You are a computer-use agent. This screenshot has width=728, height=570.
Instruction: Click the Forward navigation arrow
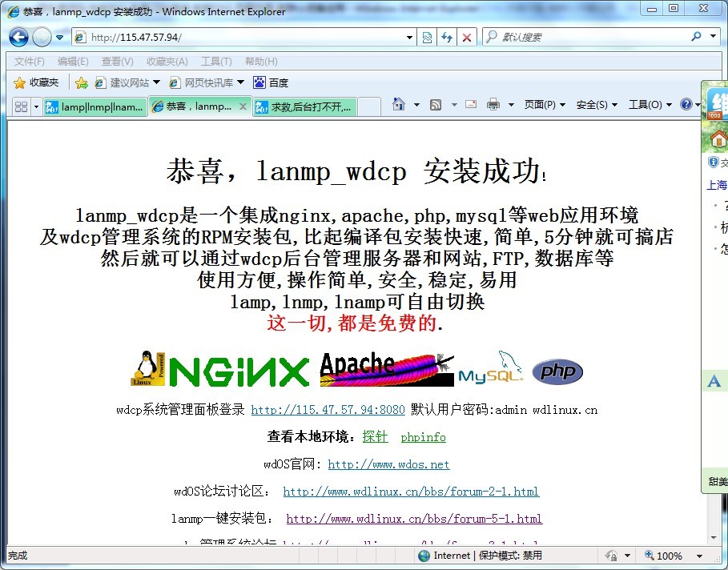pos(42,37)
